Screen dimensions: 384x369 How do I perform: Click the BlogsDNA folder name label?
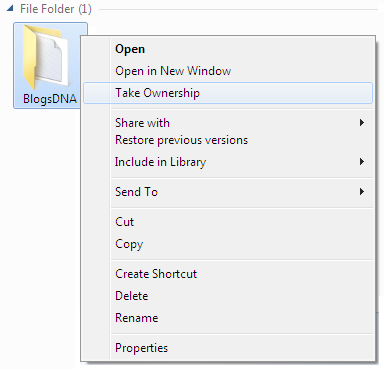(50, 99)
